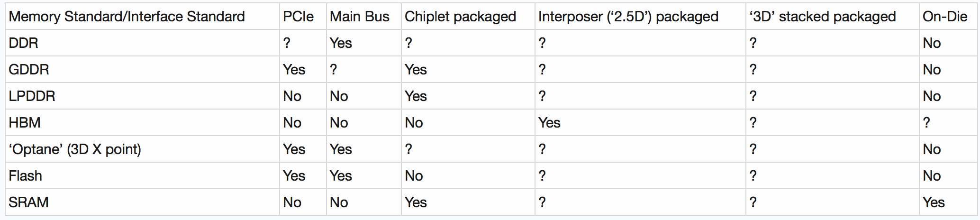Select the LPDDR row label

coord(32,96)
